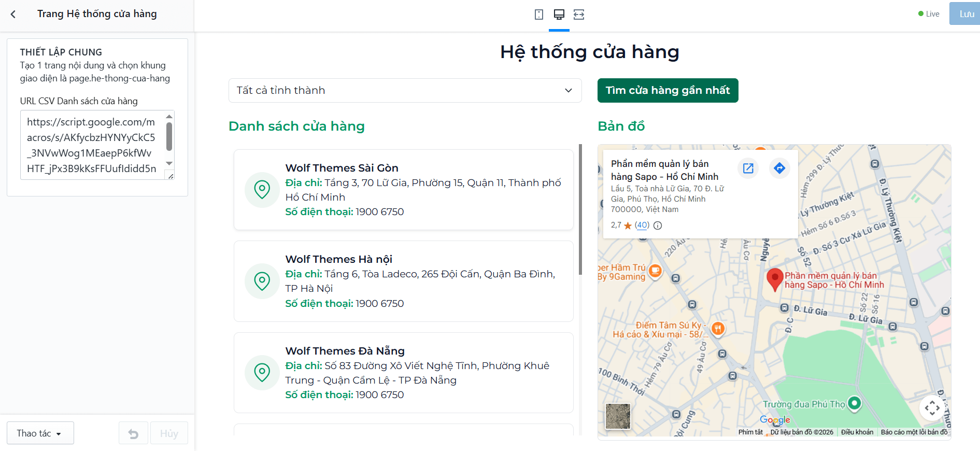Select Wolf Themes Sài Gòn store title

(x=342, y=168)
